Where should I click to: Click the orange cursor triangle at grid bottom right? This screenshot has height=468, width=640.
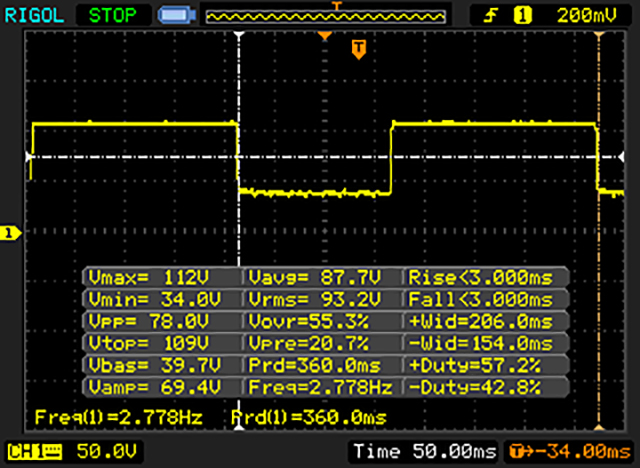coord(599,427)
